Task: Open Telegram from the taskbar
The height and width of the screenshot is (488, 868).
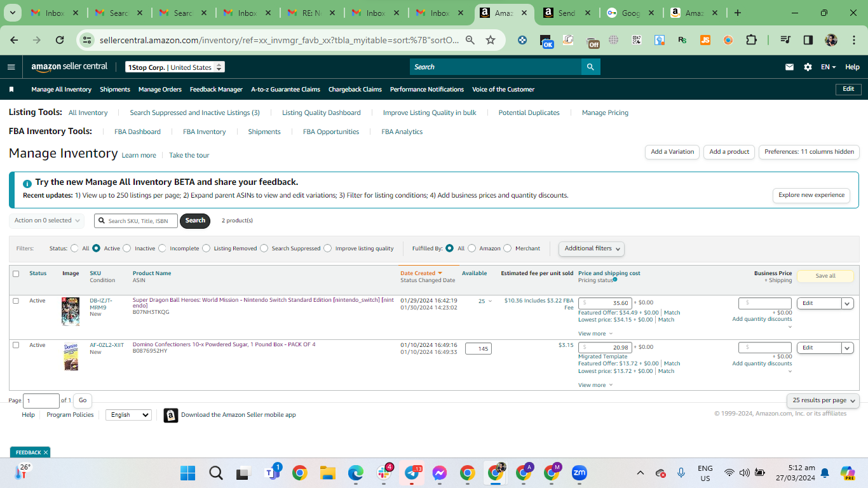Action: (x=412, y=473)
